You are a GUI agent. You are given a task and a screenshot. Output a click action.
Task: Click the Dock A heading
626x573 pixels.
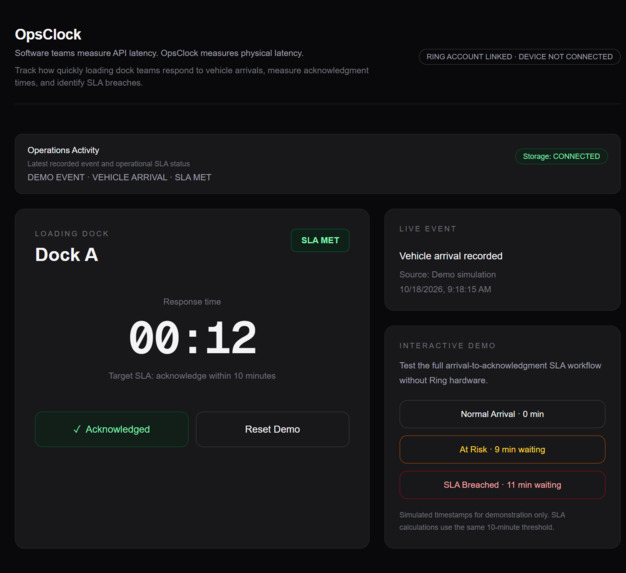(x=67, y=255)
